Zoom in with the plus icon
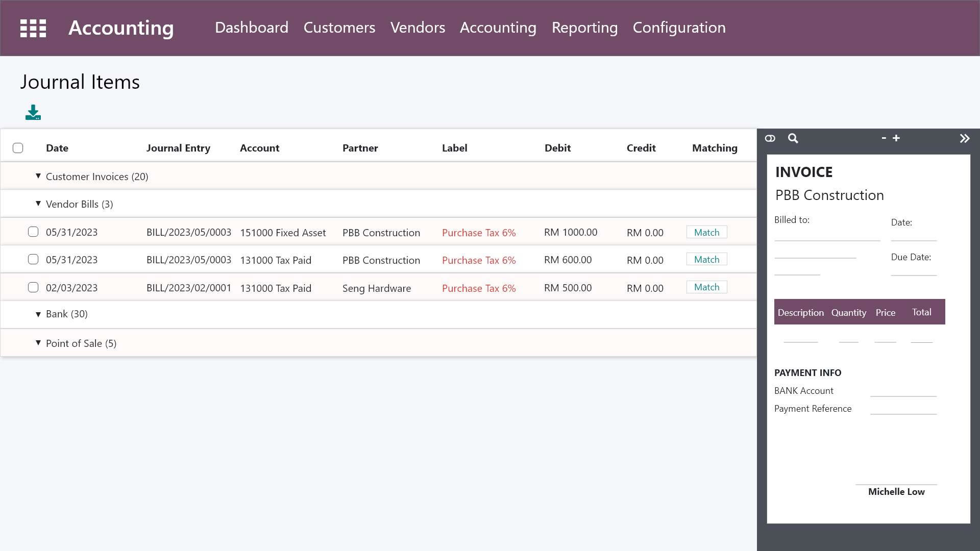 [x=896, y=138]
